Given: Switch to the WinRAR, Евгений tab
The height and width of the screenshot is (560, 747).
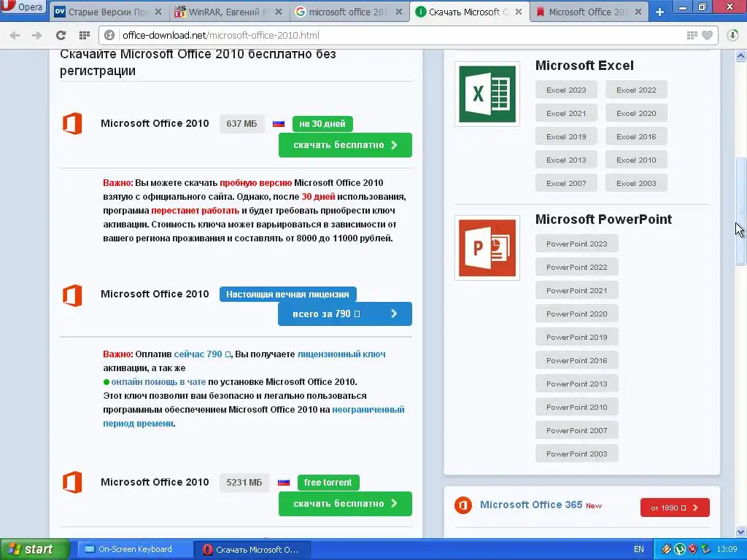Looking at the screenshot, I should tap(229, 12).
